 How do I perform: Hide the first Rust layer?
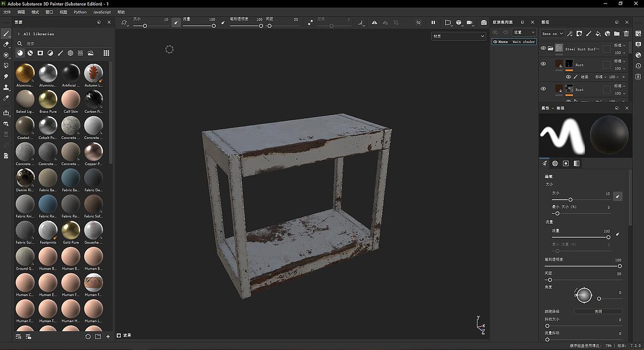[543, 64]
